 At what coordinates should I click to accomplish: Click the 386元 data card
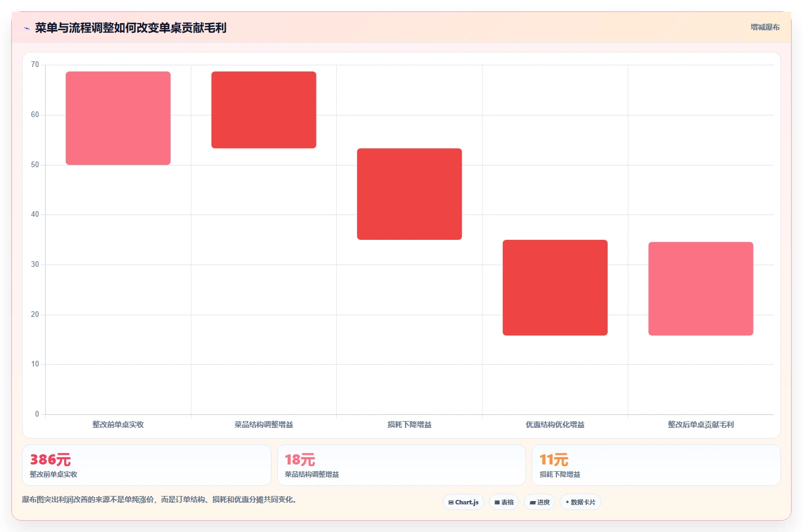(146, 465)
